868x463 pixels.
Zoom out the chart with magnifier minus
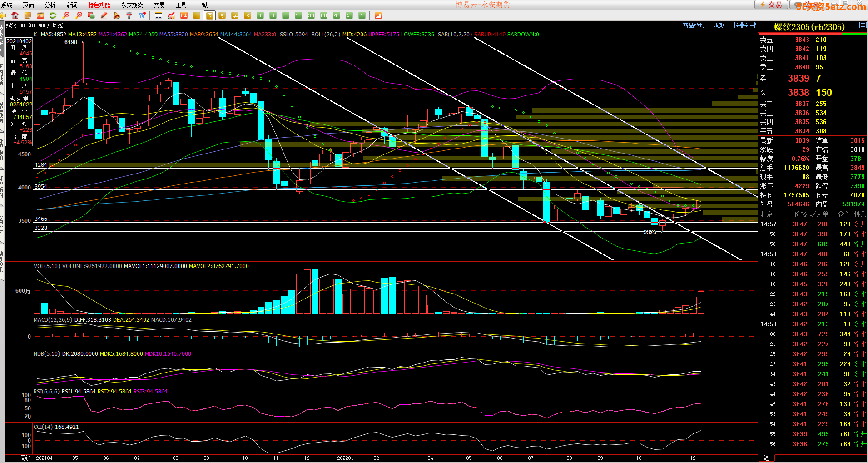click(x=79, y=15)
